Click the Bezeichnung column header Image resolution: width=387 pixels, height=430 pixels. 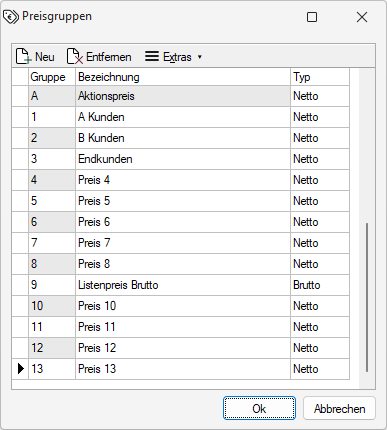click(x=183, y=77)
